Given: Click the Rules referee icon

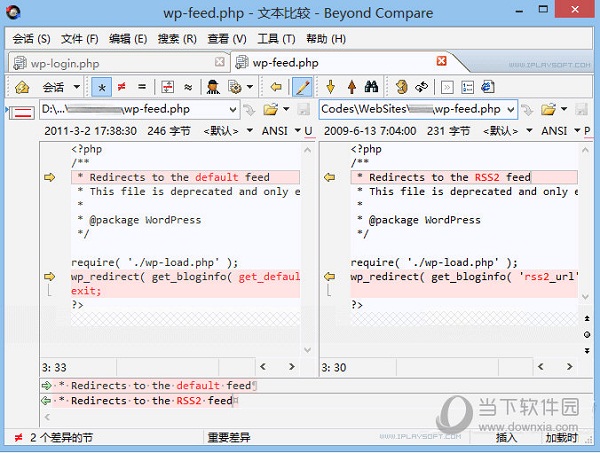Looking at the screenshot, I should [x=213, y=87].
